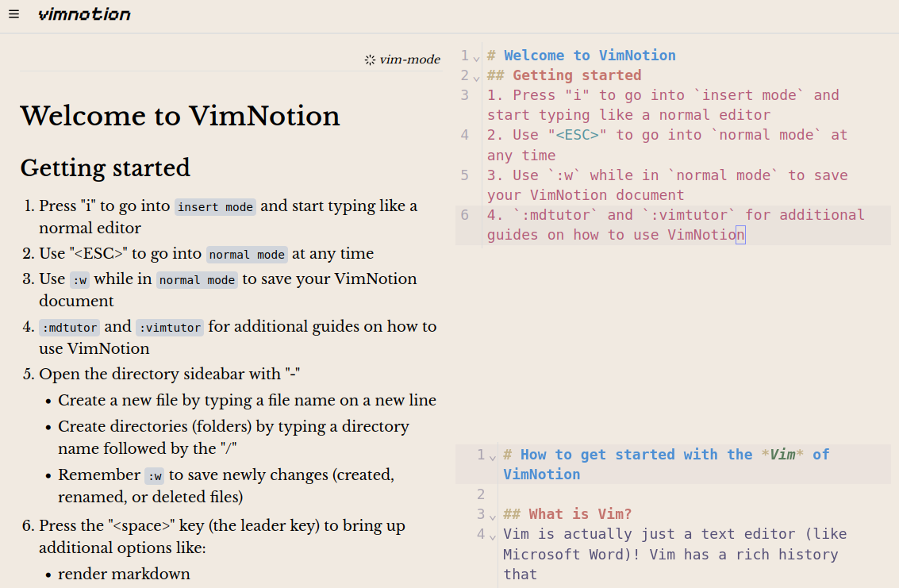The height and width of the screenshot is (588, 899).
Task: Select the "insert mode" code tag in the preview
Action: click(216, 207)
